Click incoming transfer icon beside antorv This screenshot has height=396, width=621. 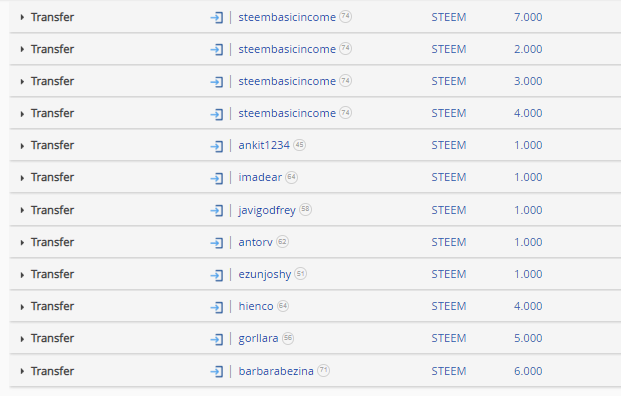[x=217, y=243]
